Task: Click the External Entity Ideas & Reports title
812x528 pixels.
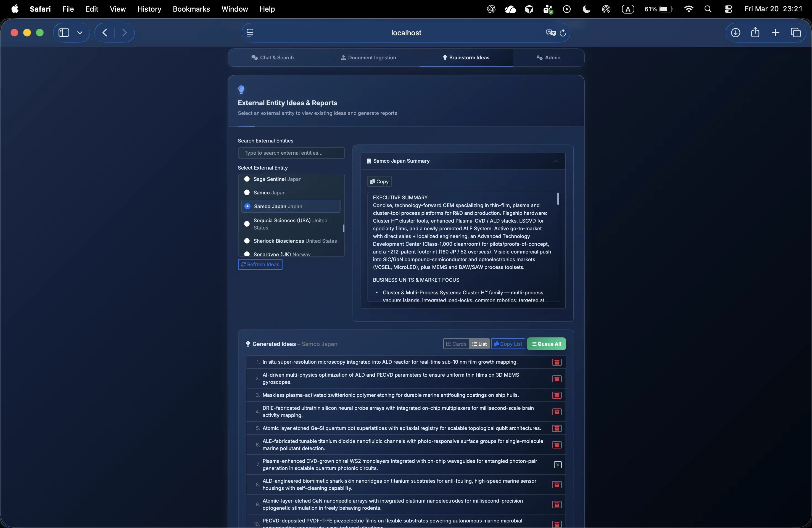Action: click(x=287, y=103)
